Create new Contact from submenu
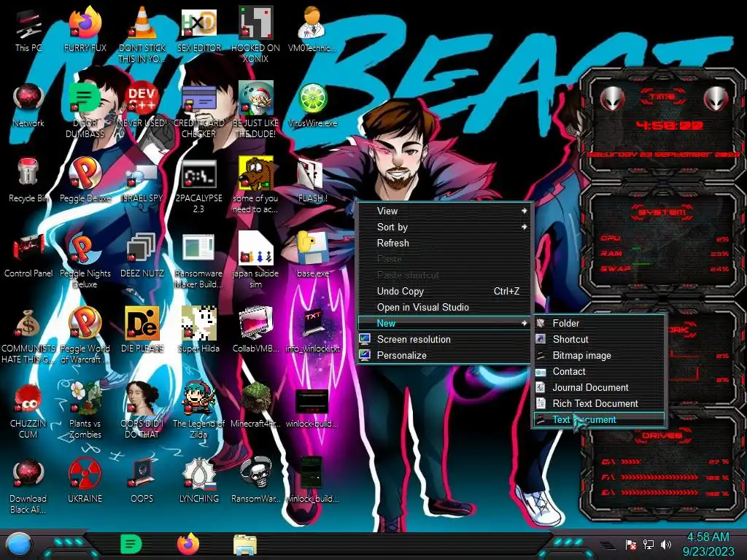The image size is (747, 560). (x=599, y=371)
